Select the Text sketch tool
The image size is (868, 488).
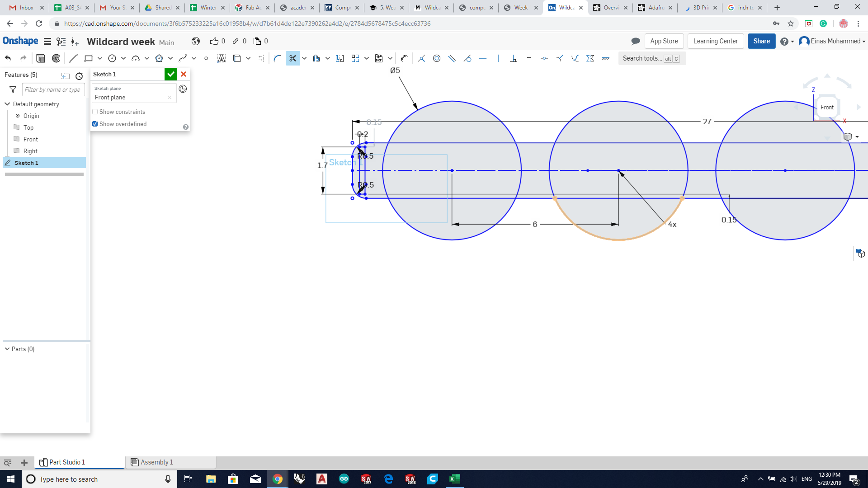coord(221,58)
